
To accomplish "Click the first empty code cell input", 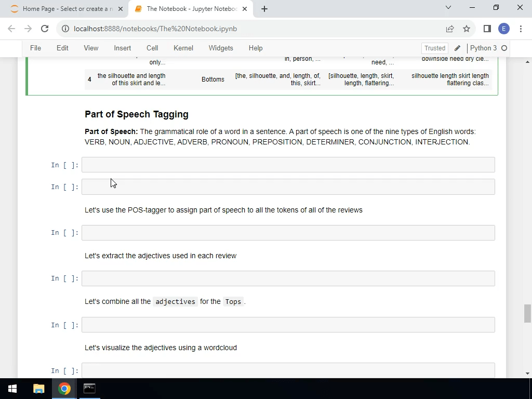I will coord(288,165).
